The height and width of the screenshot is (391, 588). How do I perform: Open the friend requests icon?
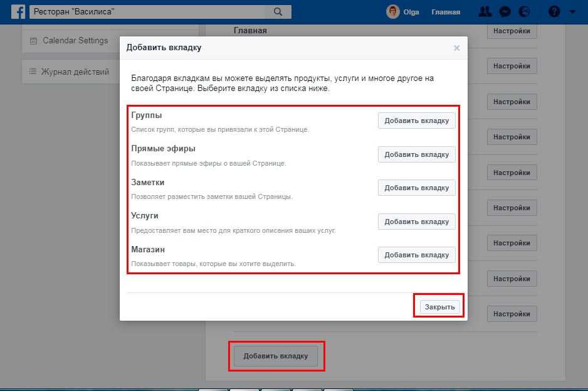coord(485,12)
